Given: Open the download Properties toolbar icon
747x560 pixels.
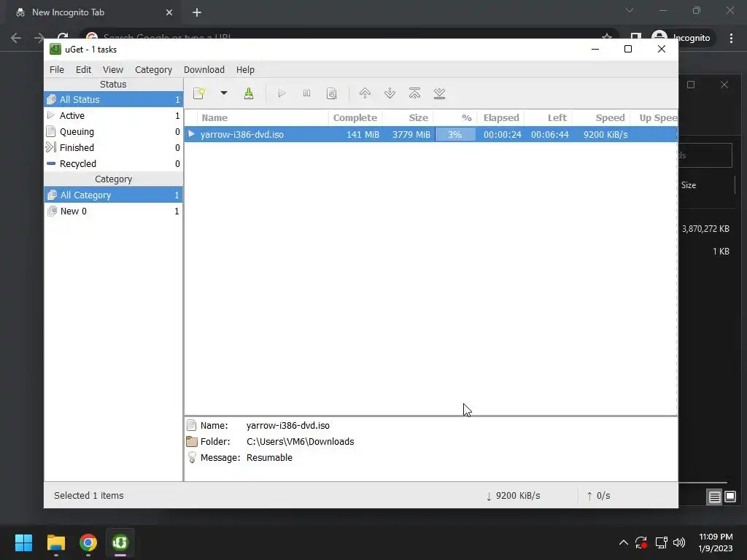Looking at the screenshot, I should (x=332, y=93).
